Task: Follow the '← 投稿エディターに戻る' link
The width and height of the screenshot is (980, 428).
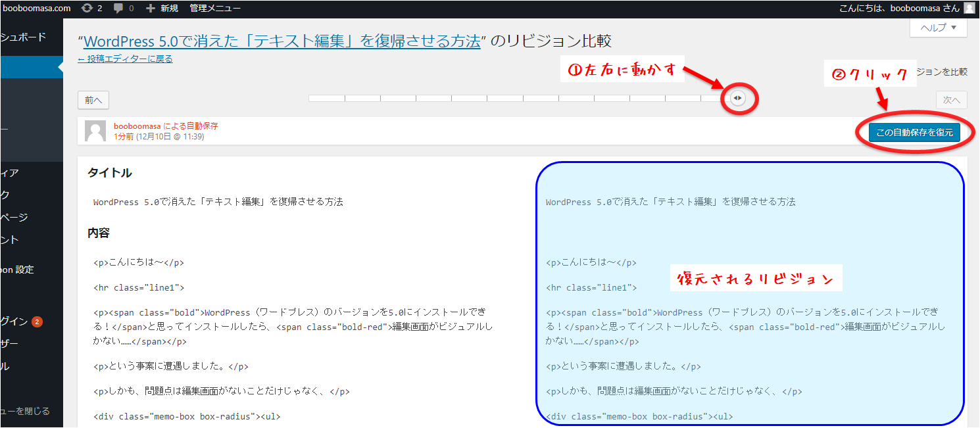Action: [125, 59]
